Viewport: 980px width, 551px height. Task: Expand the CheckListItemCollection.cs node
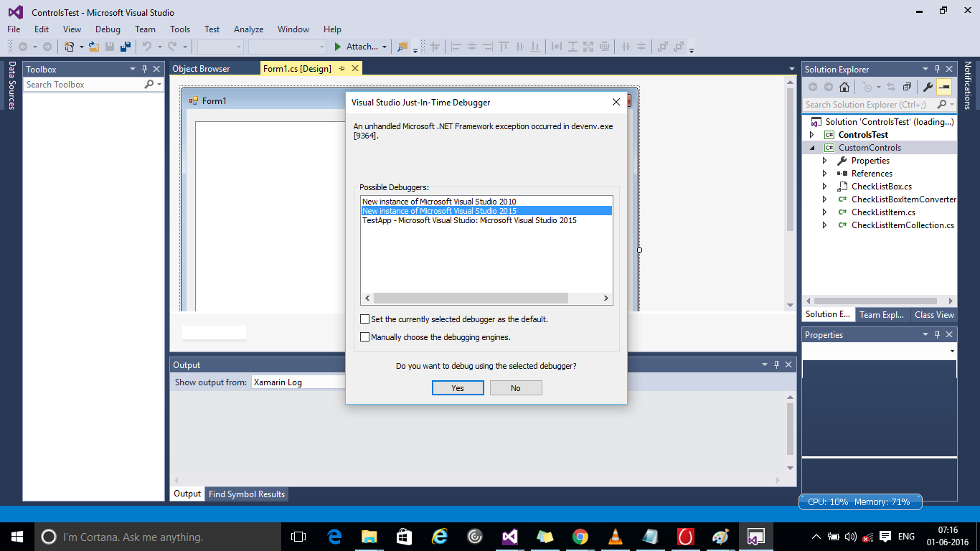(x=825, y=225)
